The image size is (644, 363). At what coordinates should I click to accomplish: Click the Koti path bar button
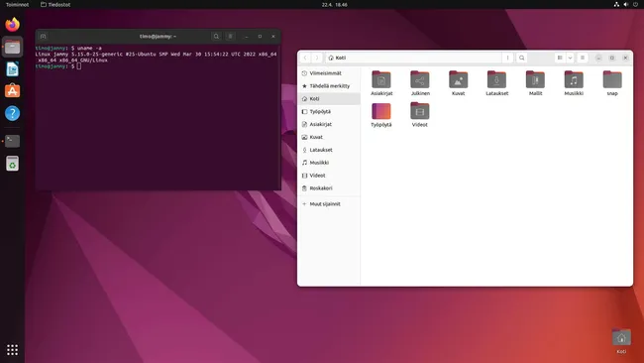point(337,58)
